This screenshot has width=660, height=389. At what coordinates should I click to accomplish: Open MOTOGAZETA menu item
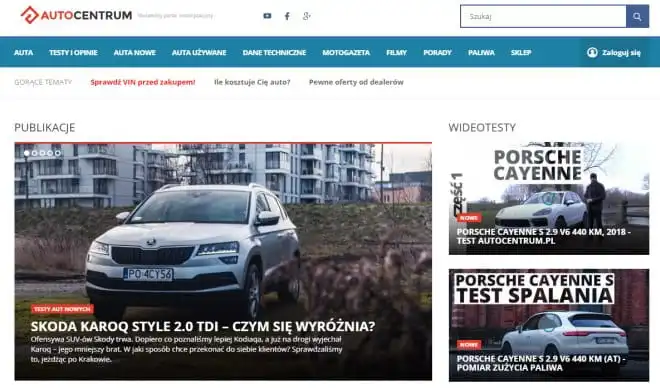point(346,53)
